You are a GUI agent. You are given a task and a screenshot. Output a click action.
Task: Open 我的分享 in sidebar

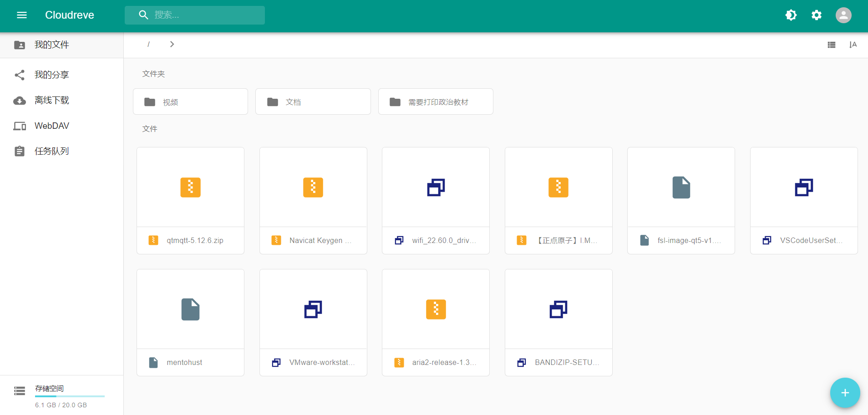(x=61, y=75)
